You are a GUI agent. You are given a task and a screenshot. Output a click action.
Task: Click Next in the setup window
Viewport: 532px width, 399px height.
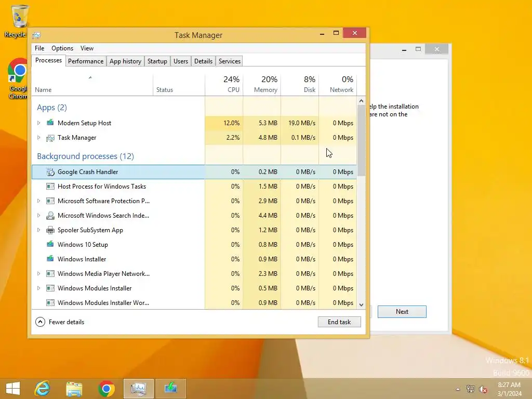[402, 312]
